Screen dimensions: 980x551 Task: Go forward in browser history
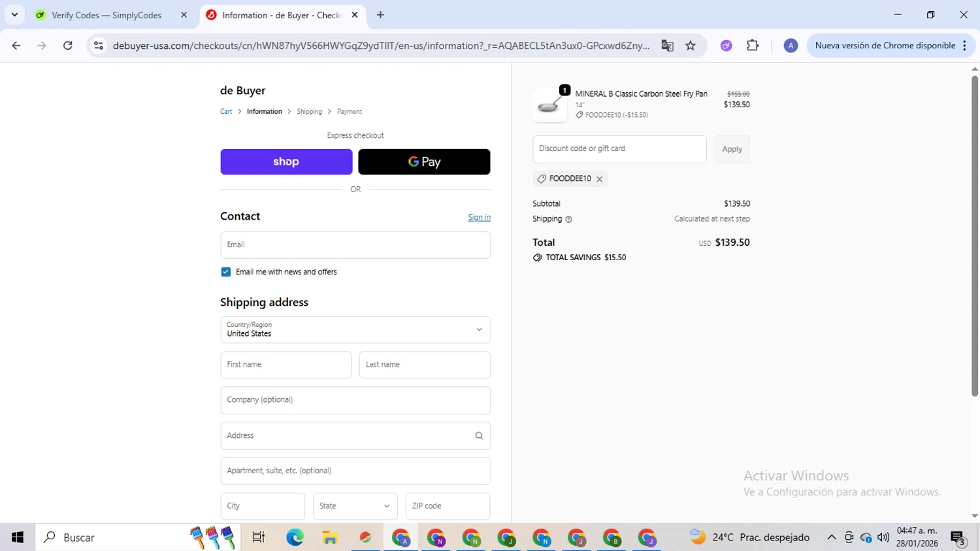click(x=42, y=46)
